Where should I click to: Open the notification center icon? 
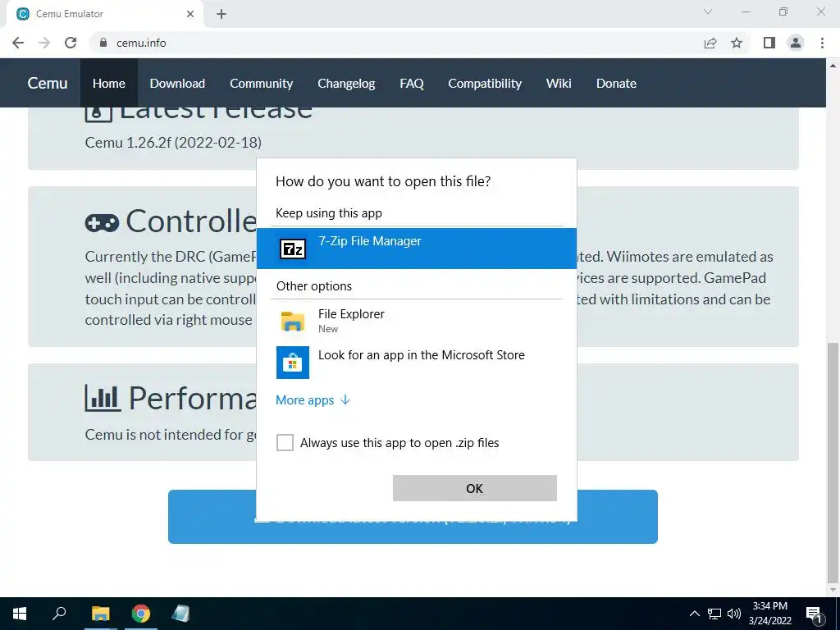[x=814, y=614]
